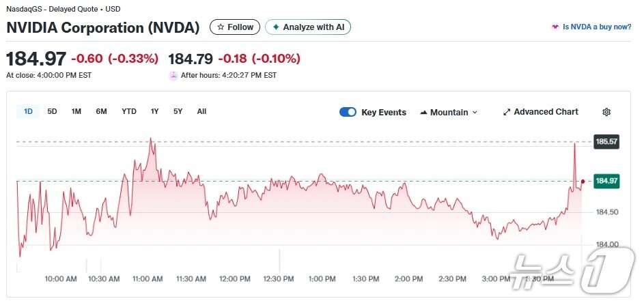This screenshot has height=303, width=644.
Task: Expand the Mountain chart type dropdown
Action: 449,112
